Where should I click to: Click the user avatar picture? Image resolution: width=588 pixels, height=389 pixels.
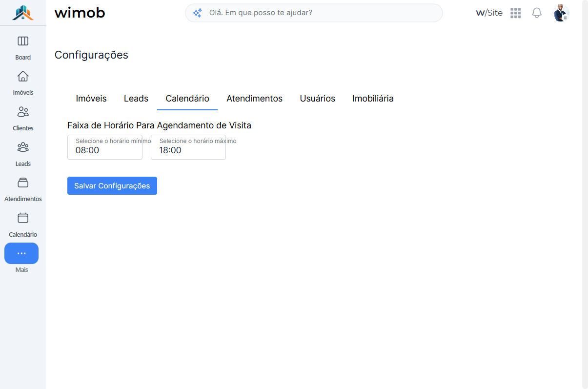pos(562,13)
